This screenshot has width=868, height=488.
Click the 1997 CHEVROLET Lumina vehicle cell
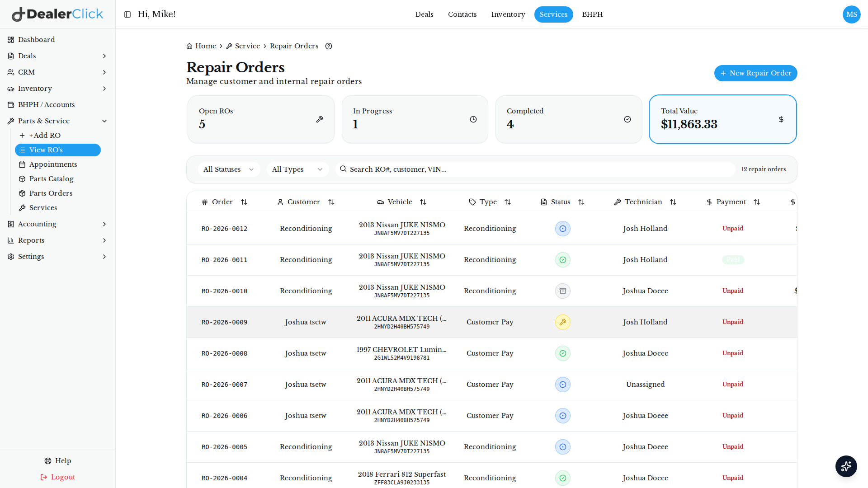401,353
